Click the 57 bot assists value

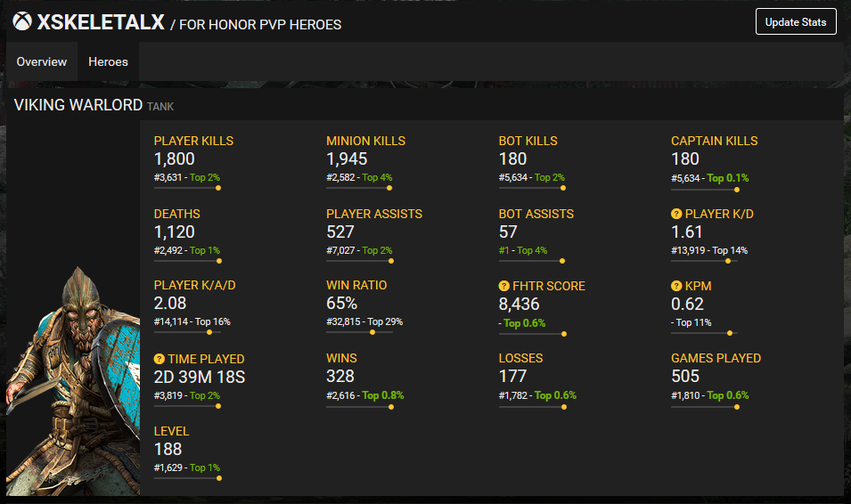508,232
